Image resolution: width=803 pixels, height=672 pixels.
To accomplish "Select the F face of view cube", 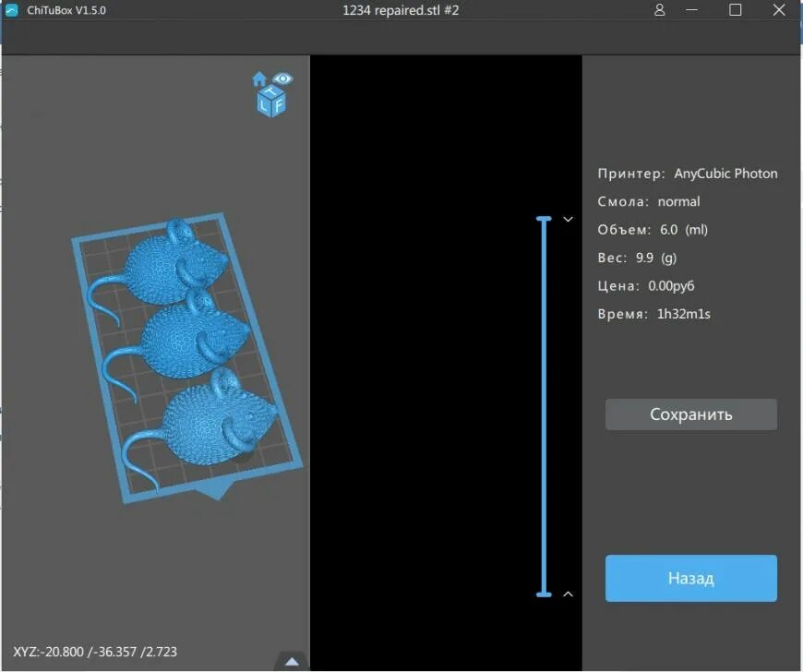I will (279, 105).
